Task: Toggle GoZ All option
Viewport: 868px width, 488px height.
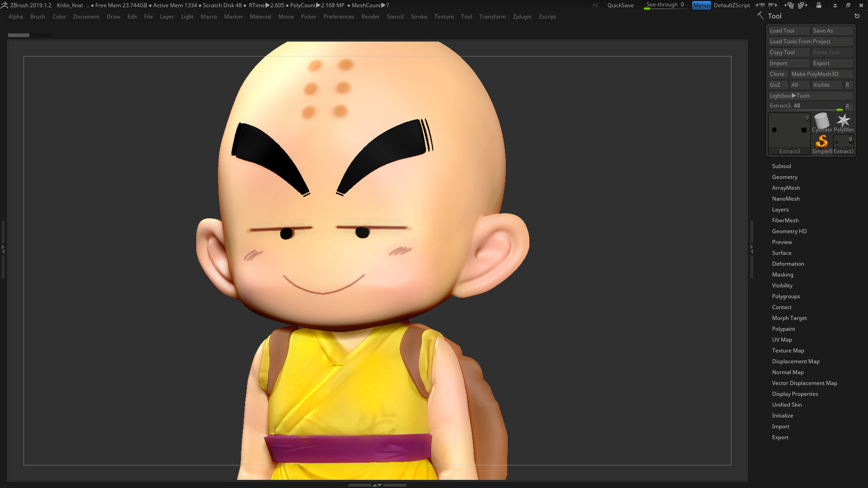Action: pos(800,85)
